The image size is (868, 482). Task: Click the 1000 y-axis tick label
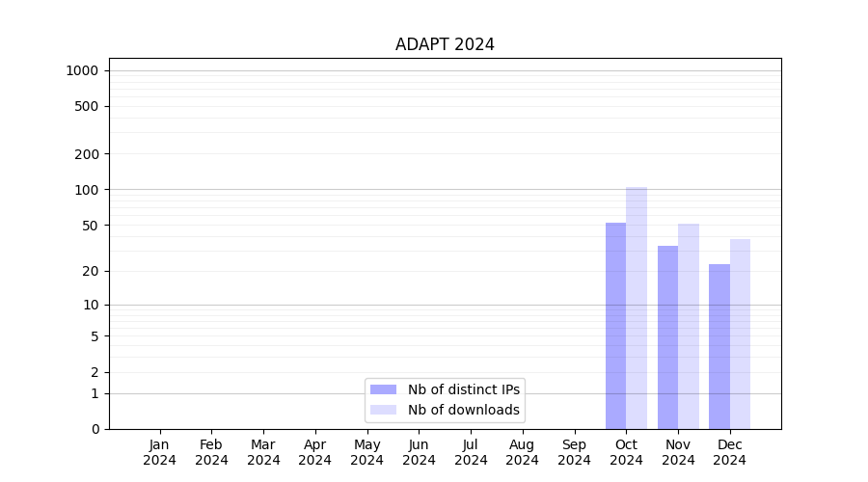click(82, 70)
